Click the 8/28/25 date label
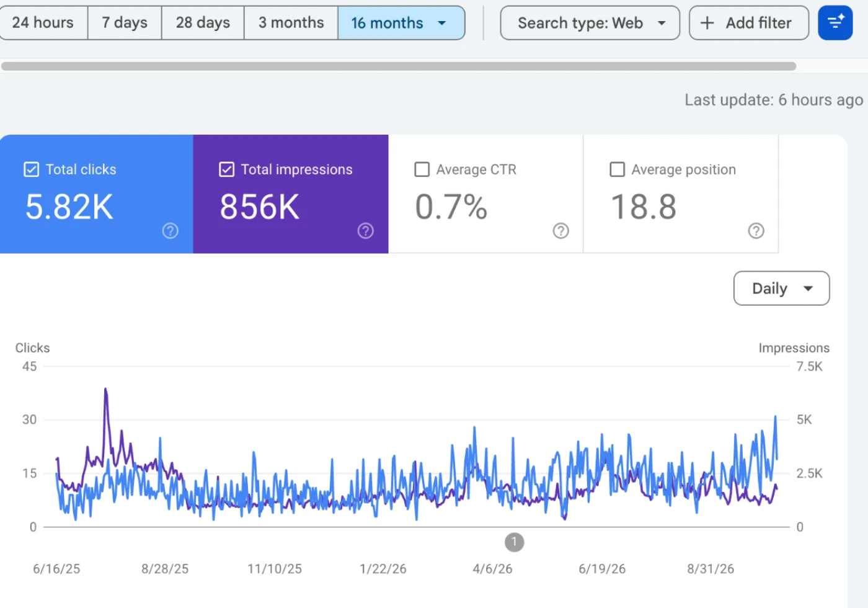The width and height of the screenshot is (868, 608). [165, 569]
